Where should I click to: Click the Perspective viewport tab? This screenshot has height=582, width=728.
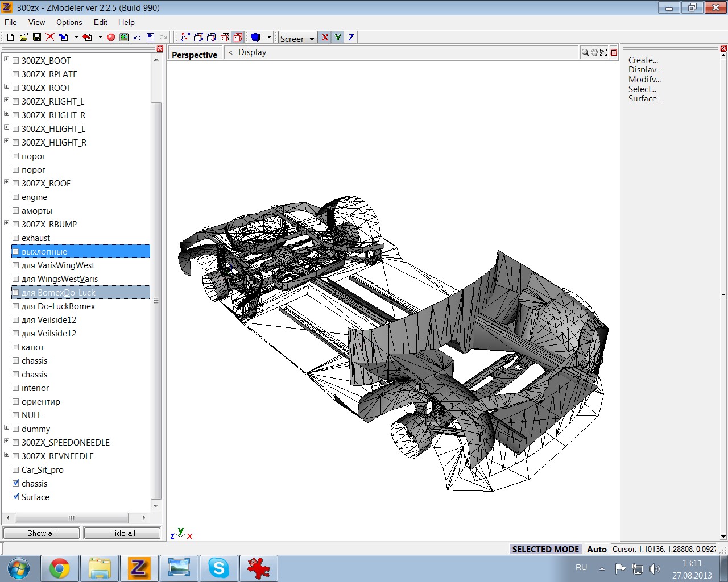pyautogui.click(x=195, y=55)
